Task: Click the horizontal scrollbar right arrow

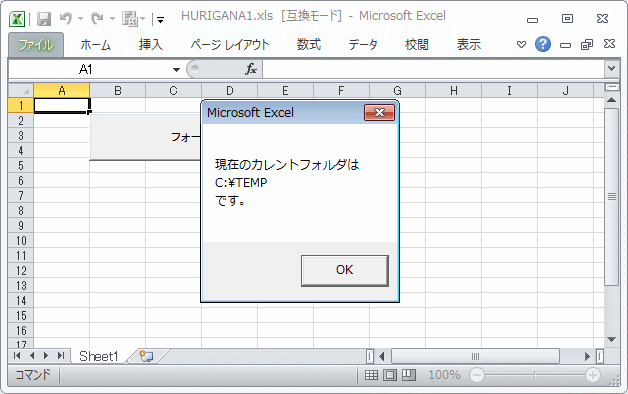Action: [587, 356]
